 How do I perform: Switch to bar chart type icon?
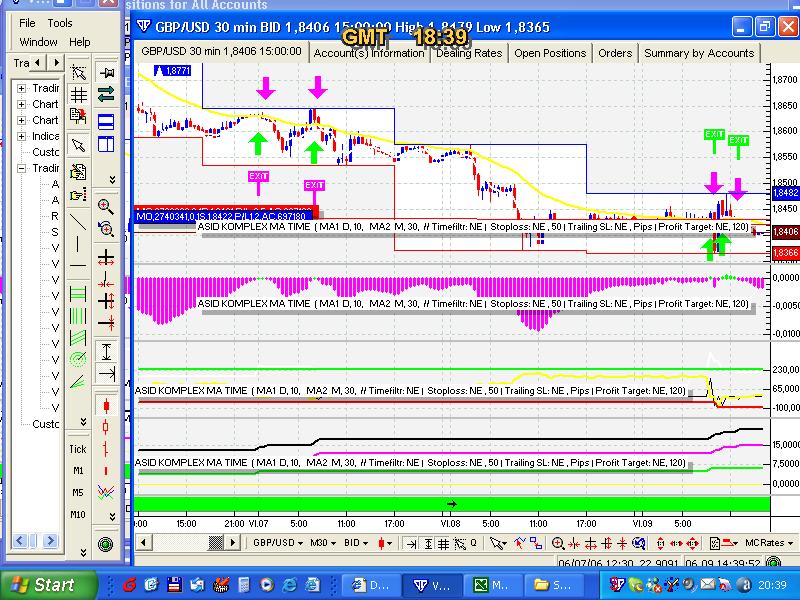(x=106, y=448)
